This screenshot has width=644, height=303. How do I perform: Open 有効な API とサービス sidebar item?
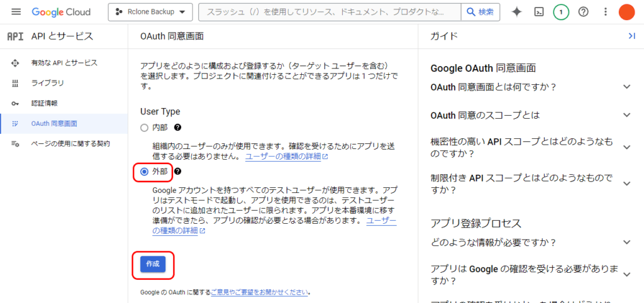pyautogui.click(x=64, y=63)
